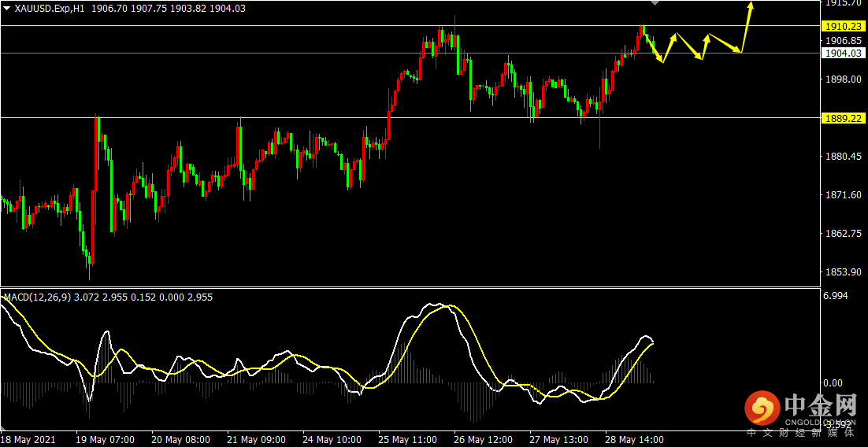The image size is (868, 447).
Task: Click the 20 May 08:00 time label
Action: [x=180, y=440]
